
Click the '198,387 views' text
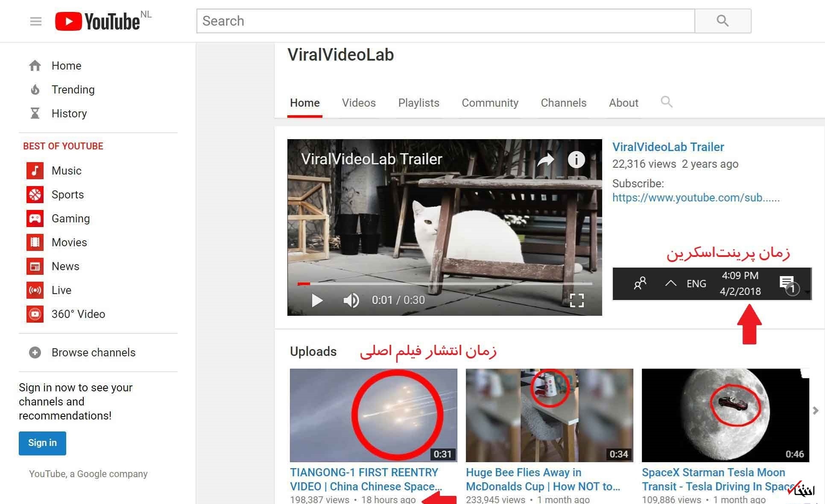319,499
